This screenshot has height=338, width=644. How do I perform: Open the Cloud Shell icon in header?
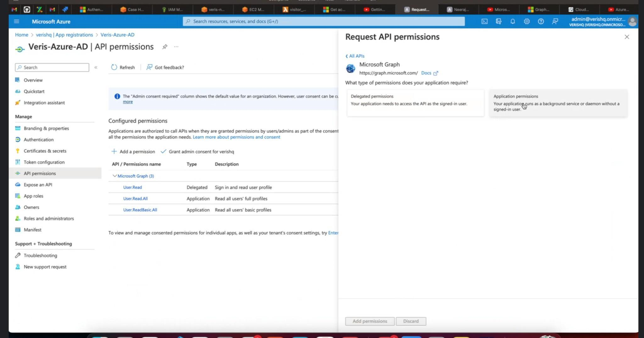[x=484, y=21]
